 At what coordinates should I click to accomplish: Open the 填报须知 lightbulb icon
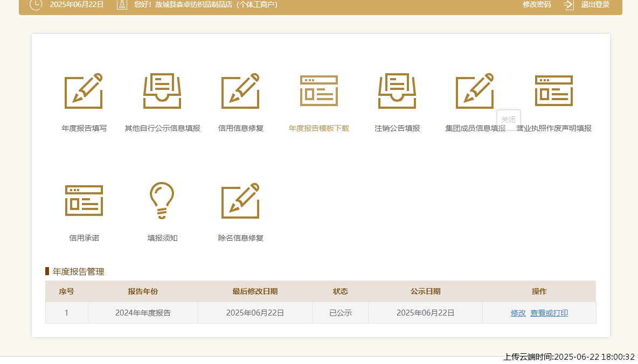pyautogui.click(x=162, y=200)
